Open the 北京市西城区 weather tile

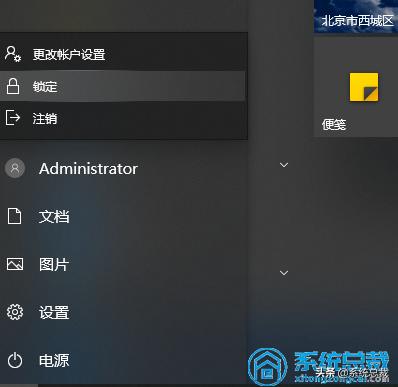pos(356,16)
